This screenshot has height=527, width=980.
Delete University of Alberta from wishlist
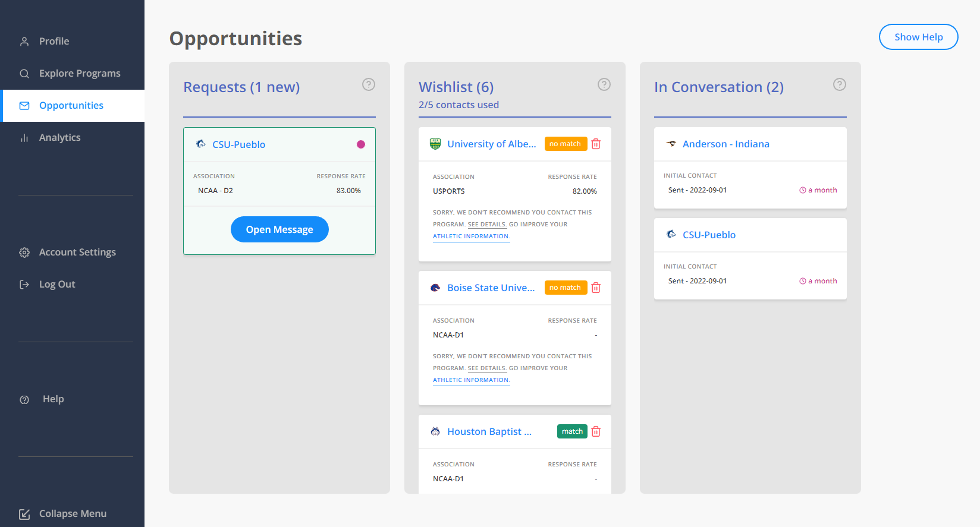[x=596, y=144]
